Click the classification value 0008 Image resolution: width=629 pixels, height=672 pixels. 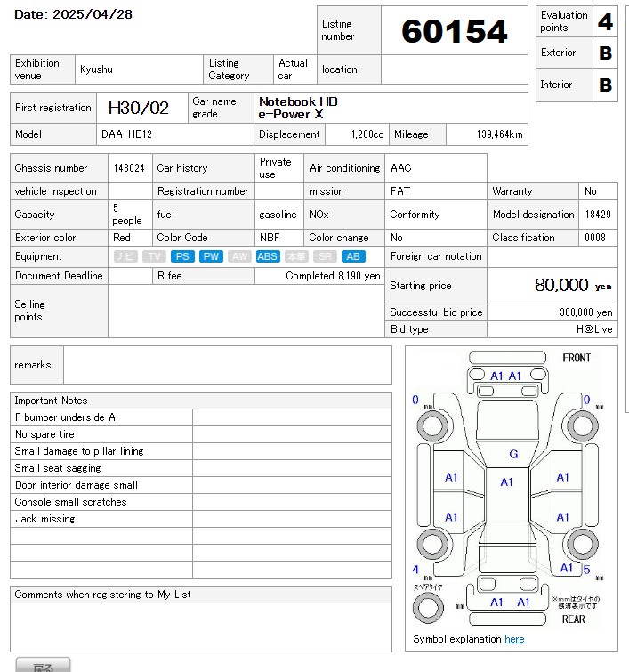tap(595, 238)
